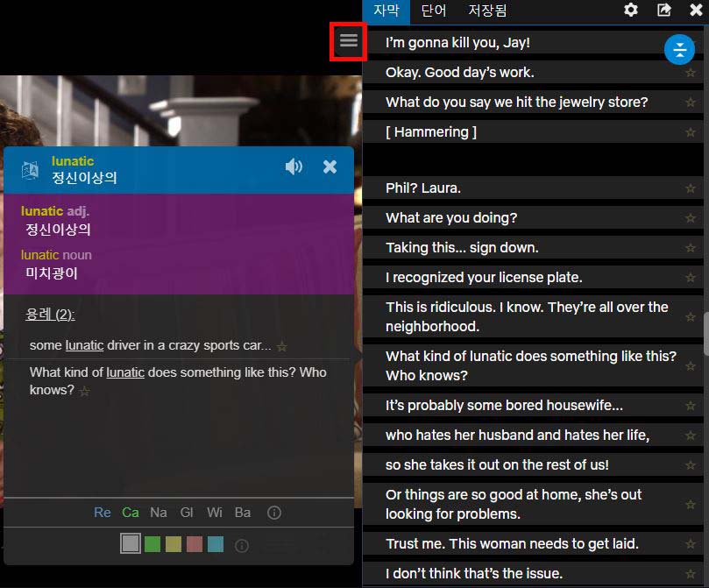Image resolution: width=709 pixels, height=588 pixels.
Task: Click the dictionary book icon in popup header
Action: pyautogui.click(x=31, y=170)
